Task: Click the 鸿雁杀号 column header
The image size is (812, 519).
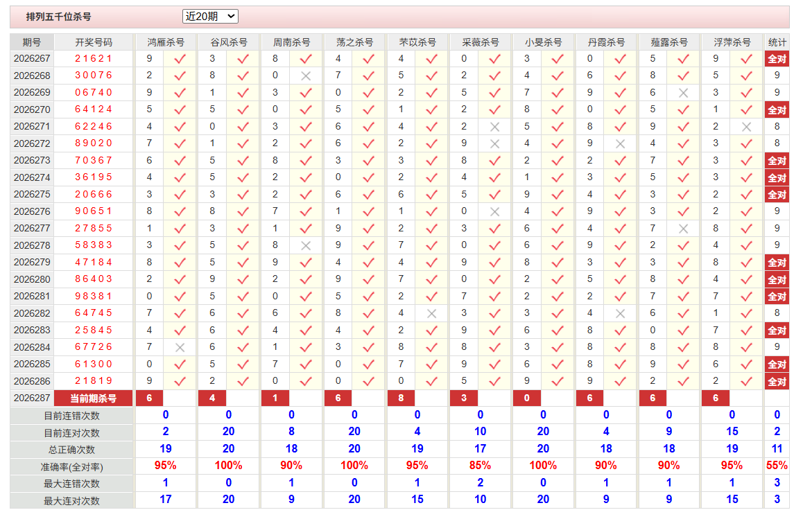Action: [x=166, y=42]
